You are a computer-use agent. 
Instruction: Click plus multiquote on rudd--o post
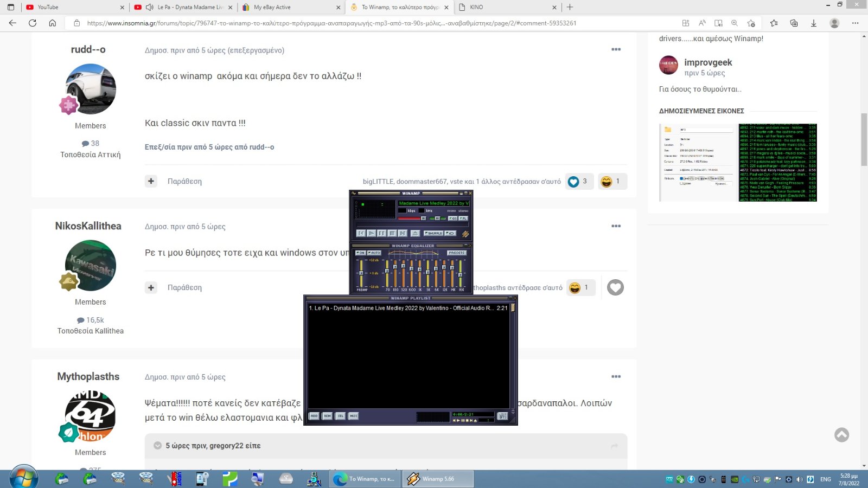click(151, 181)
